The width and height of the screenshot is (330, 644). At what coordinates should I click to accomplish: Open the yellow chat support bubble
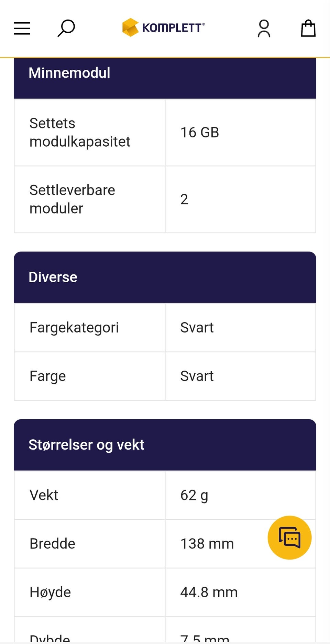[x=289, y=538]
